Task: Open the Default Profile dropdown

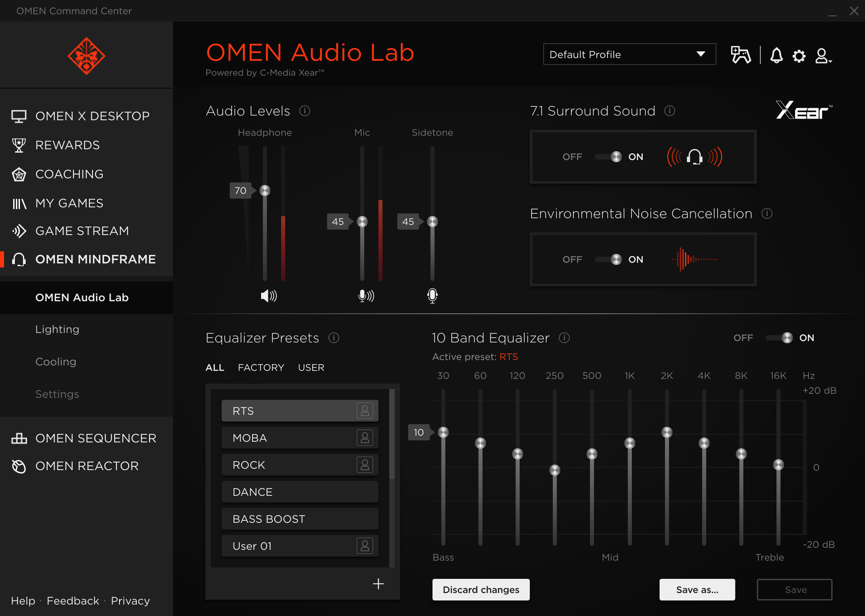Action: [629, 54]
